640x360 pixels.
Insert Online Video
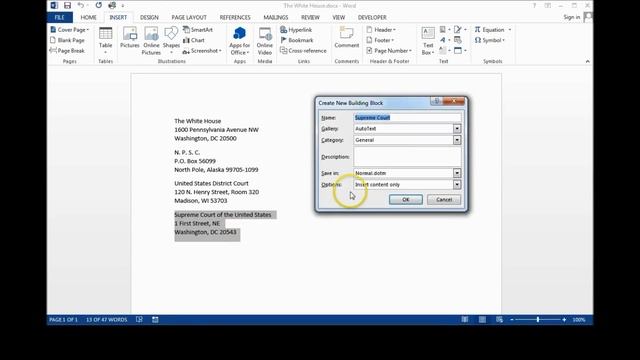(x=264, y=40)
